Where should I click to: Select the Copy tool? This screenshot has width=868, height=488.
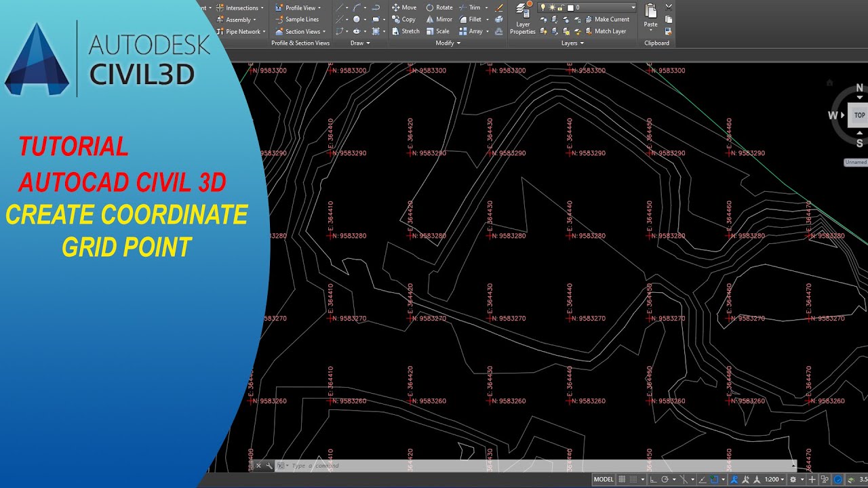coord(403,20)
